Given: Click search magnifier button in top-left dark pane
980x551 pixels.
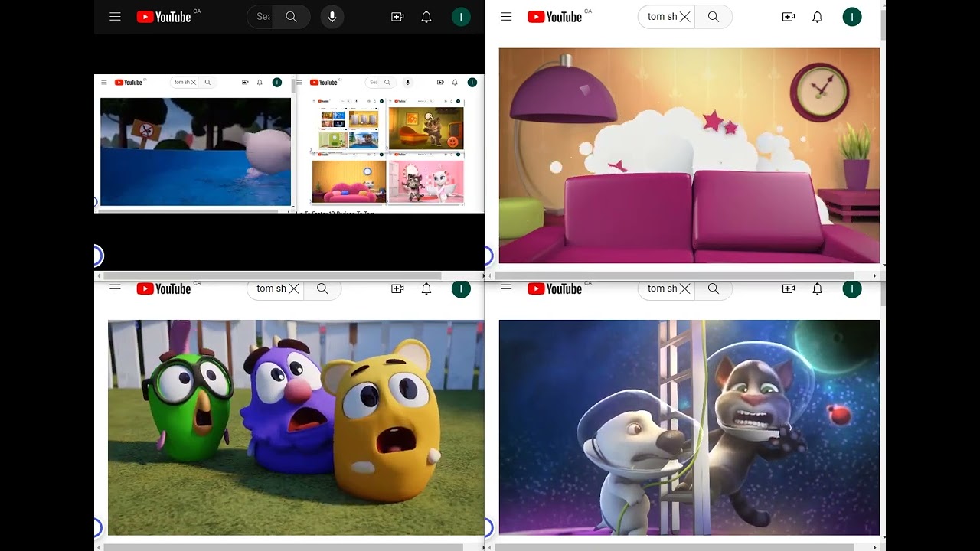Looking at the screenshot, I should pyautogui.click(x=291, y=17).
